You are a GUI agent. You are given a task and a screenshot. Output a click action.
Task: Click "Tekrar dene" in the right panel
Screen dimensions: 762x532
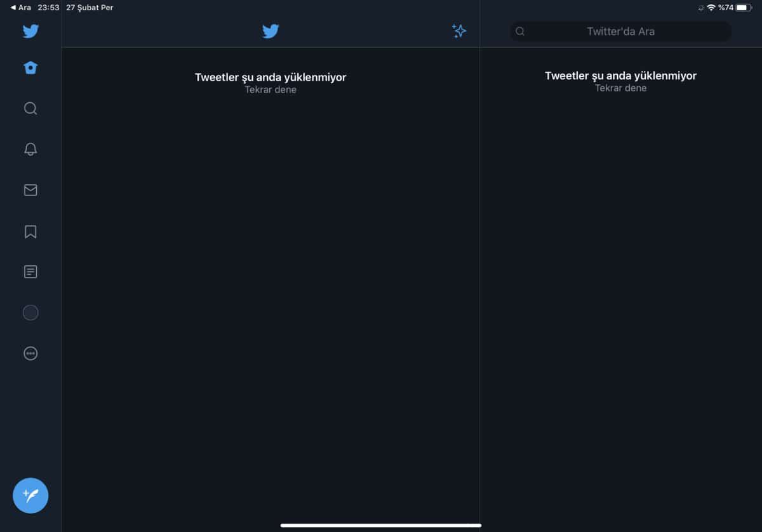coord(620,88)
